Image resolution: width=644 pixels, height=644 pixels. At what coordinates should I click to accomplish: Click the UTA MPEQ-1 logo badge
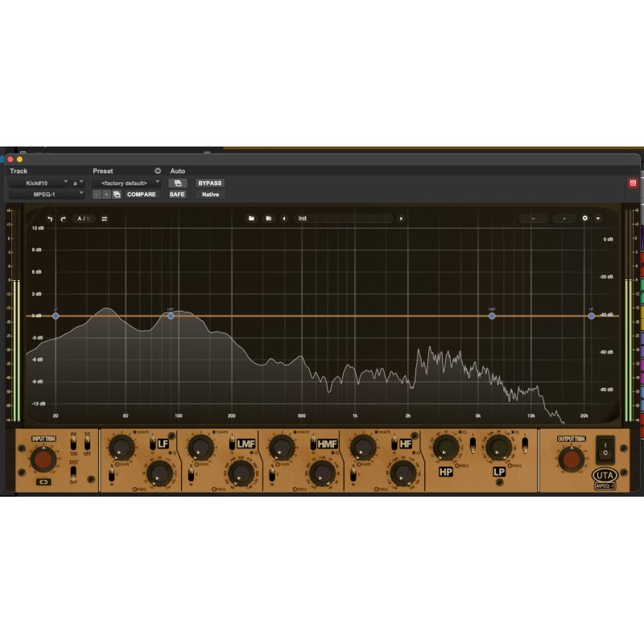[x=605, y=478]
